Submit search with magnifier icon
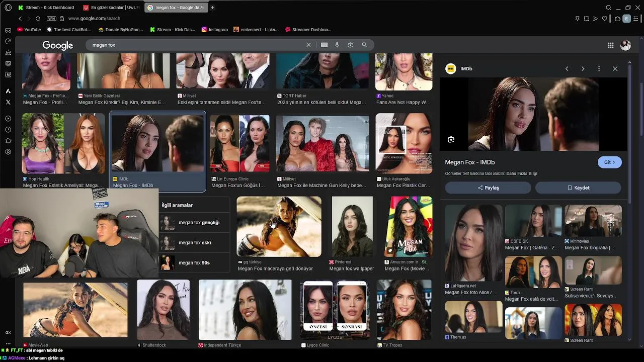The width and height of the screenshot is (644, 362). click(x=364, y=45)
